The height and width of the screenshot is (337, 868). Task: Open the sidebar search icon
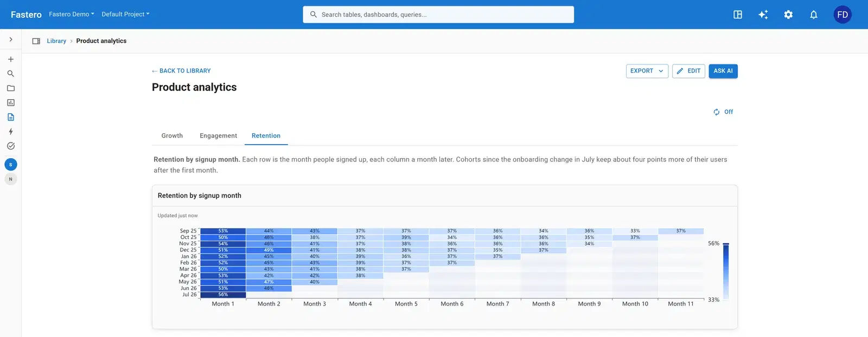point(11,74)
